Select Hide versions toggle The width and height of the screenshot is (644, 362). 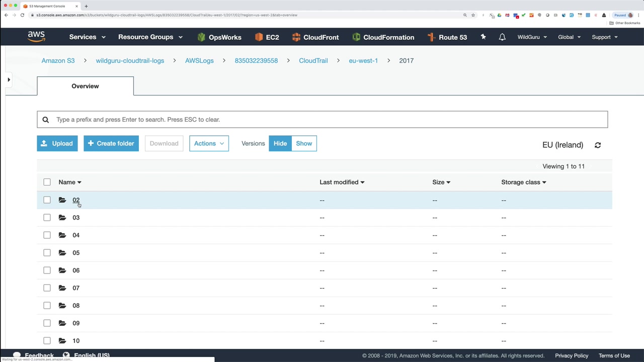(x=280, y=143)
